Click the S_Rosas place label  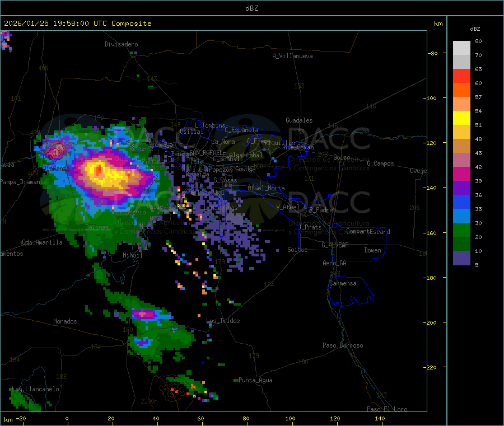[x=225, y=180]
